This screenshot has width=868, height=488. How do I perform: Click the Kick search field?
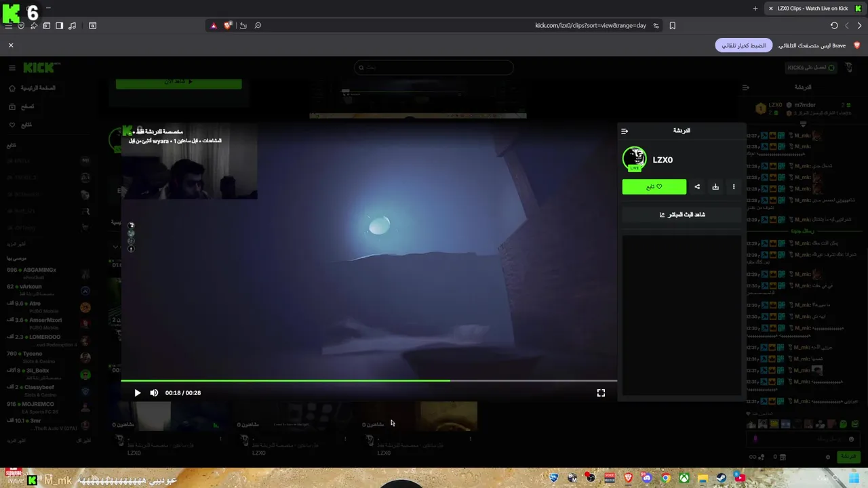[434, 68]
